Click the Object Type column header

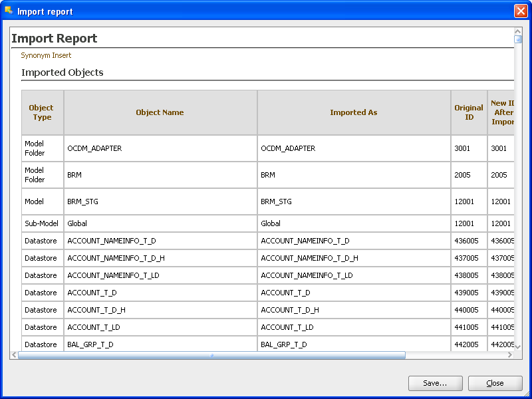(x=41, y=112)
